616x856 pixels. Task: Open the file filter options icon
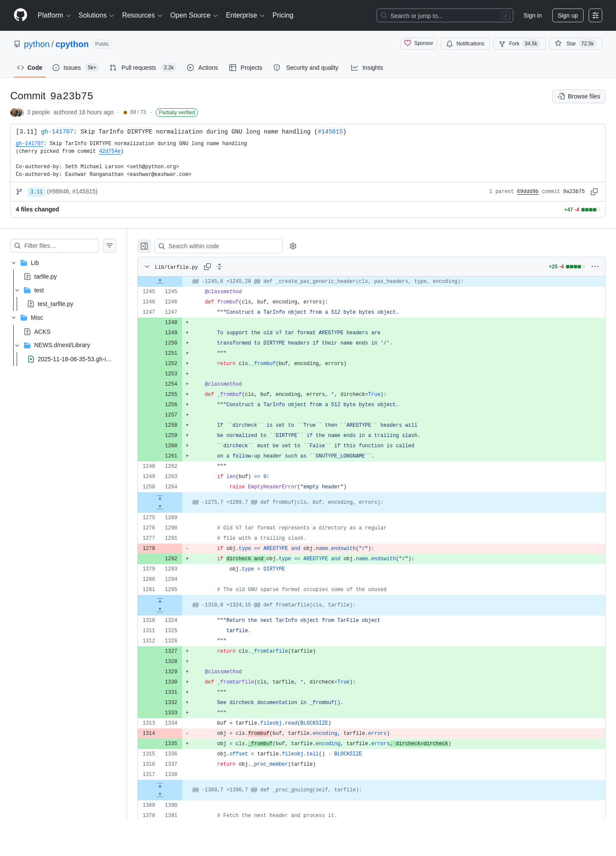click(x=110, y=246)
